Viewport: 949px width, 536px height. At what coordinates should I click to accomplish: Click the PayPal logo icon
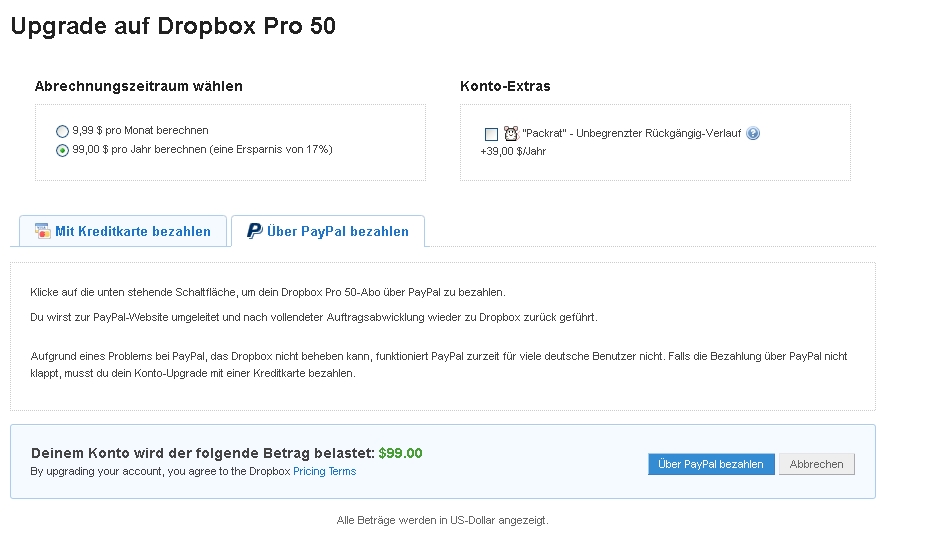(x=254, y=230)
